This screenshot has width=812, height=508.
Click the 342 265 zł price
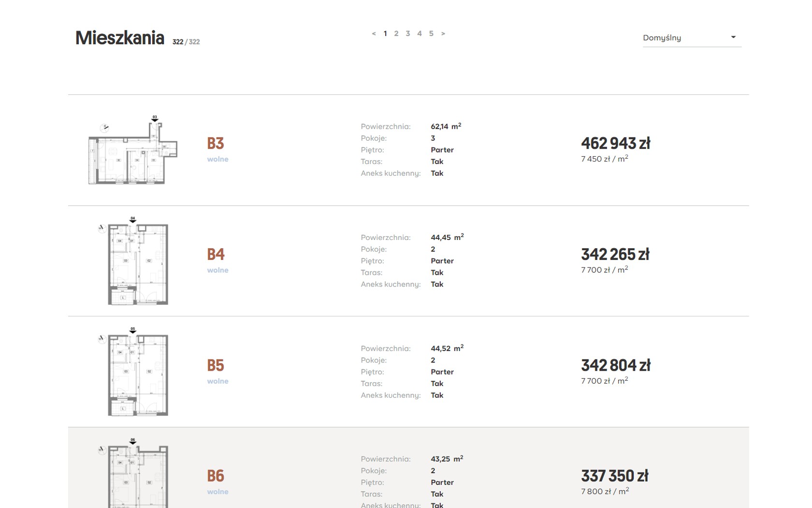click(x=615, y=254)
